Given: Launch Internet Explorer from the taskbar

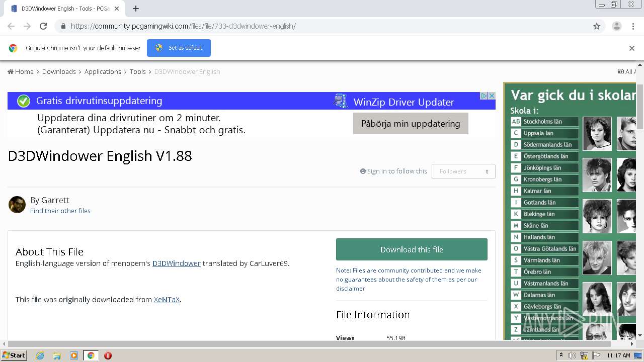Looking at the screenshot, I should (x=40, y=355).
